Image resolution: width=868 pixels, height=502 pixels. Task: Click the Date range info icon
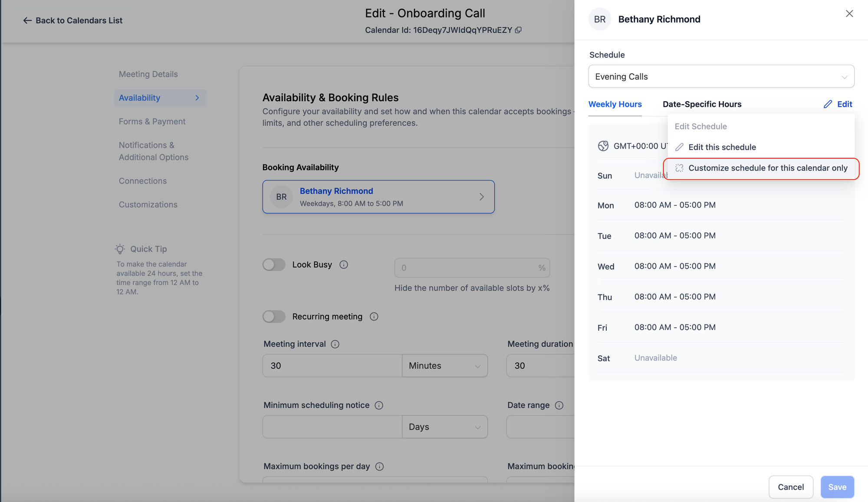(559, 405)
